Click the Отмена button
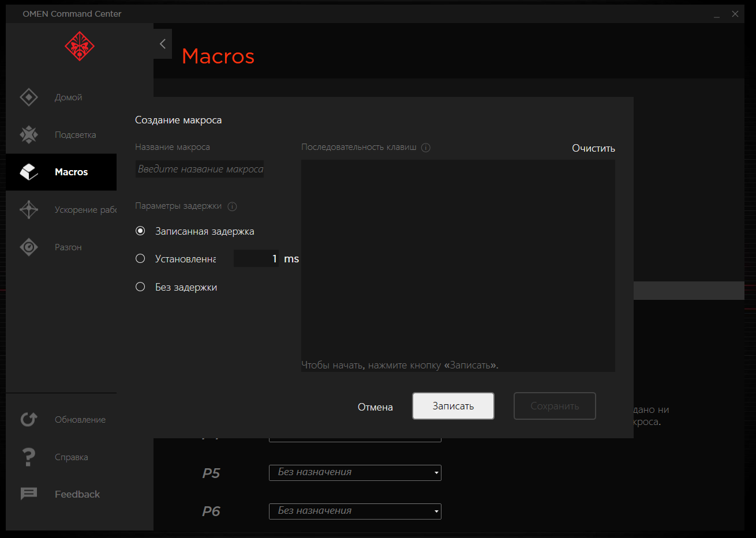 tap(375, 407)
